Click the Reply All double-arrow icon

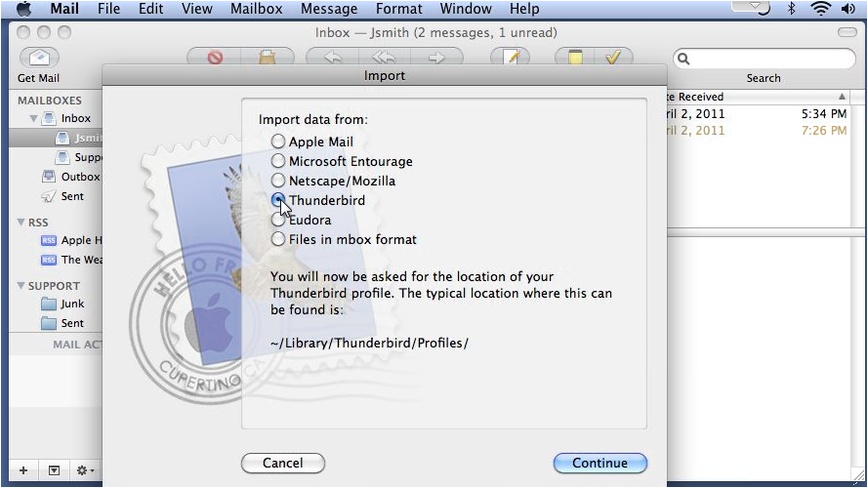click(384, 57)
